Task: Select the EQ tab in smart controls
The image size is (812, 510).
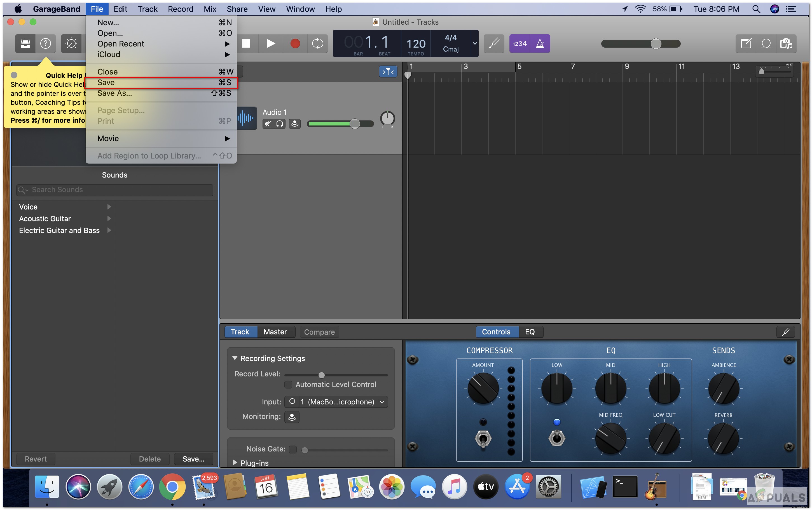Action: pos(527,331)
